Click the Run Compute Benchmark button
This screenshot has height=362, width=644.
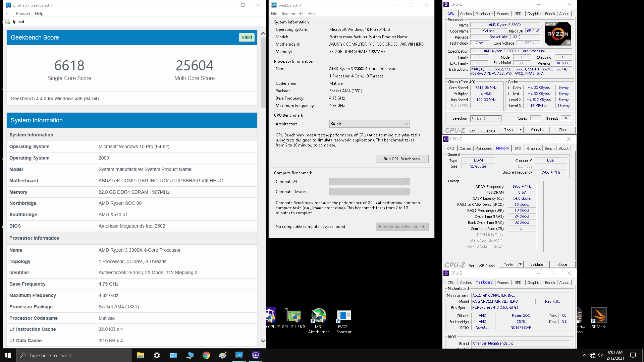[x=402, y=227]
